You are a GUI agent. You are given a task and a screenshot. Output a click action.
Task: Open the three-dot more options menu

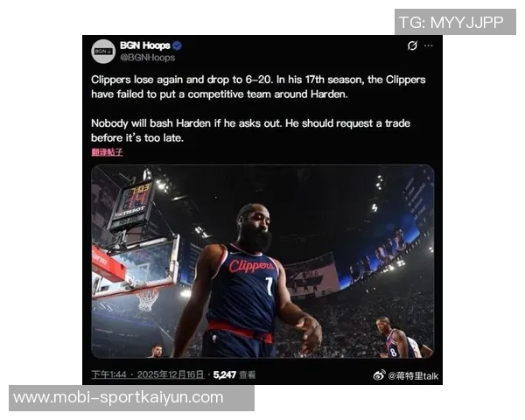(x=428, y=45)
